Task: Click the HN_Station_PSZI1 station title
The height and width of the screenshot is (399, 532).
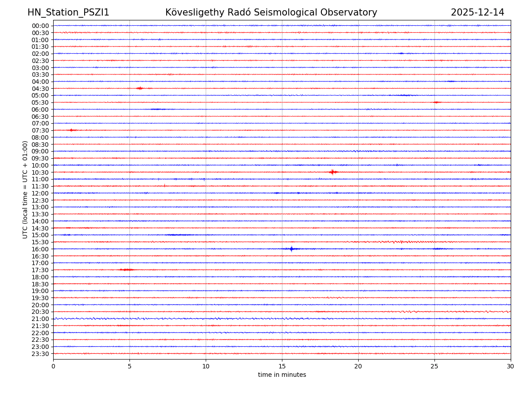Action: [68, 12]
